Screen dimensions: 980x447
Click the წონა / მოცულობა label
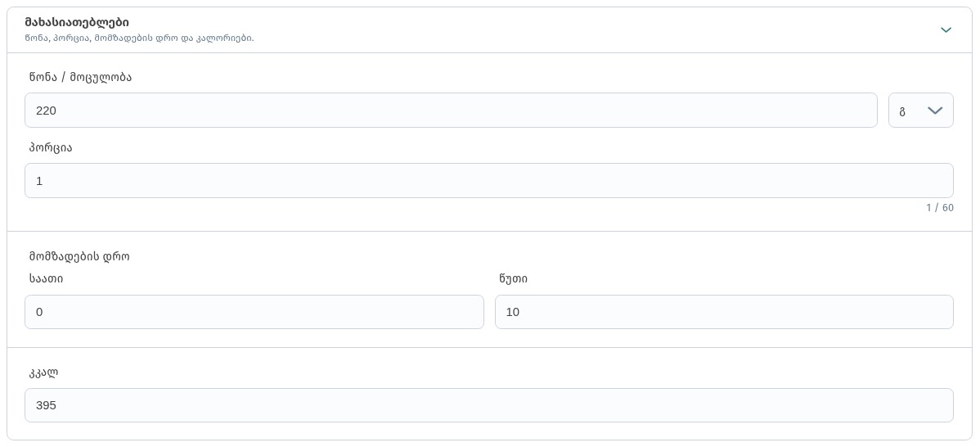pos(80,78)
